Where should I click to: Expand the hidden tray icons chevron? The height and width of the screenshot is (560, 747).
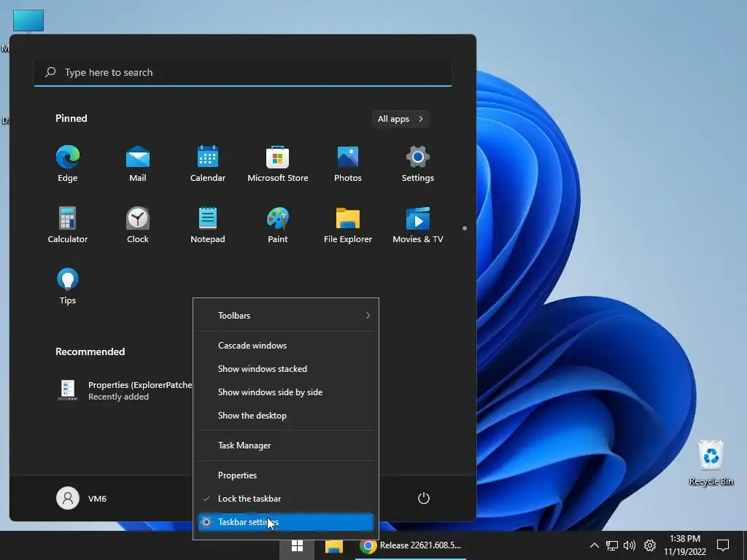594,545
